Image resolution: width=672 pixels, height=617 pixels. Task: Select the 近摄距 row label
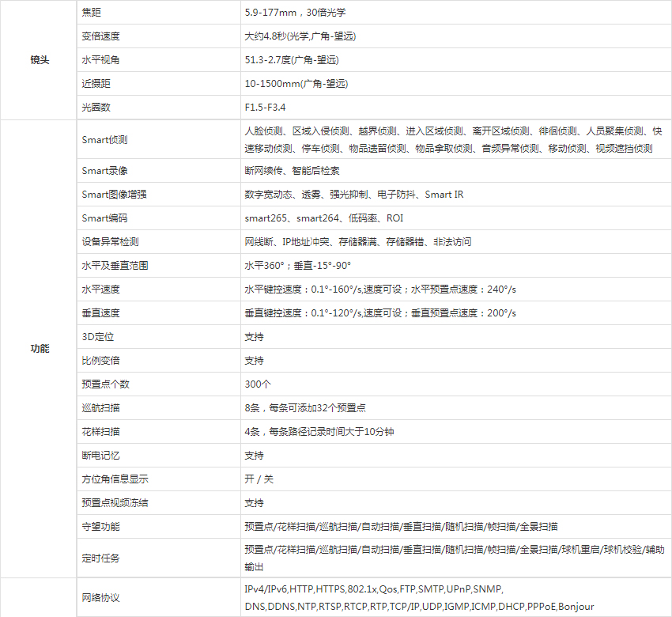click(x=96, y=84)
